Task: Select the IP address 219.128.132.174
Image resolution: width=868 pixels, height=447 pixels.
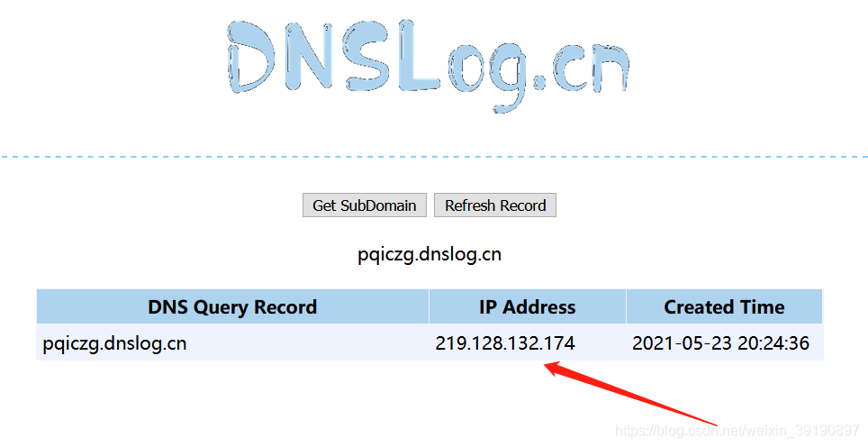Action: (x=505, y=342)
